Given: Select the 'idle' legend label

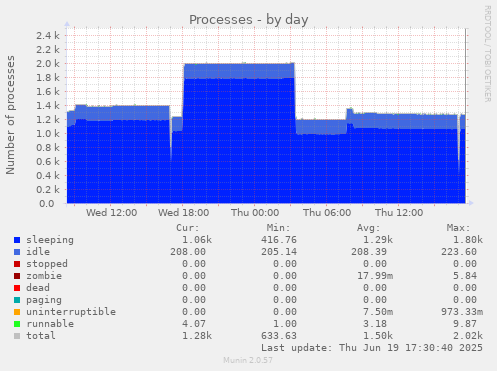Looking at the screenshot, I should click(38, 252).
